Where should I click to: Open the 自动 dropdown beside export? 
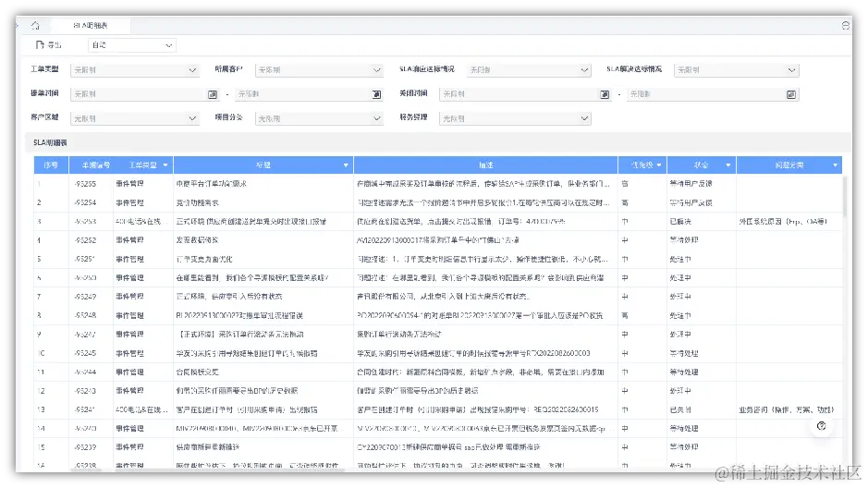[132, 45]
